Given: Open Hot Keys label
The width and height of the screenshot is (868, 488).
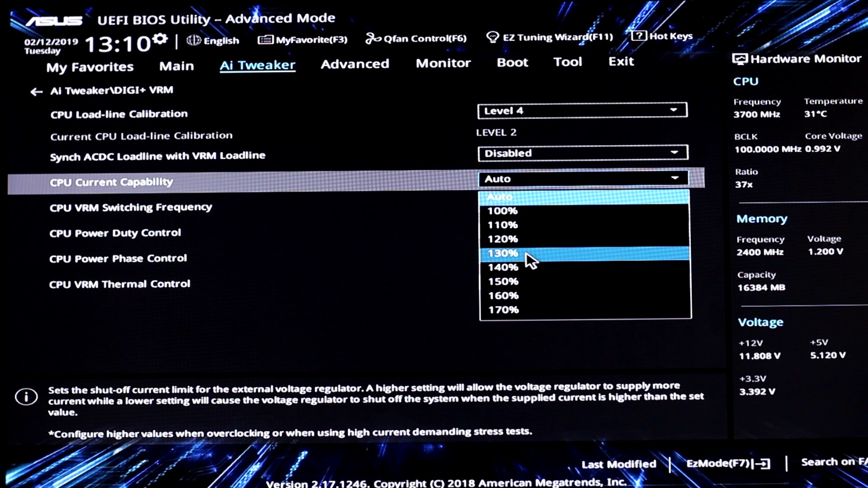Looking at the screenshot, I should pyautogui.click(x=671, y=36).
